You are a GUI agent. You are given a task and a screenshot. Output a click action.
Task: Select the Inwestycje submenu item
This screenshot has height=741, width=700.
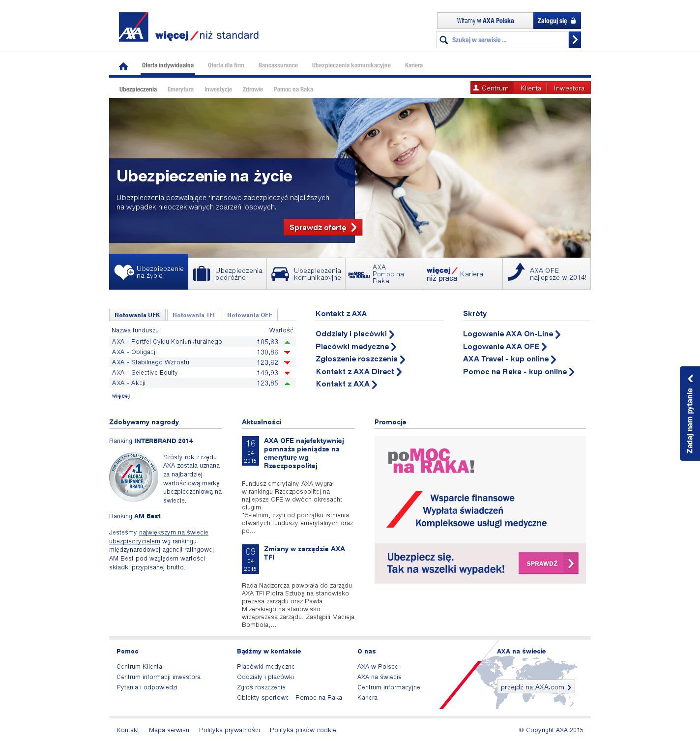[x=218, y=89]
